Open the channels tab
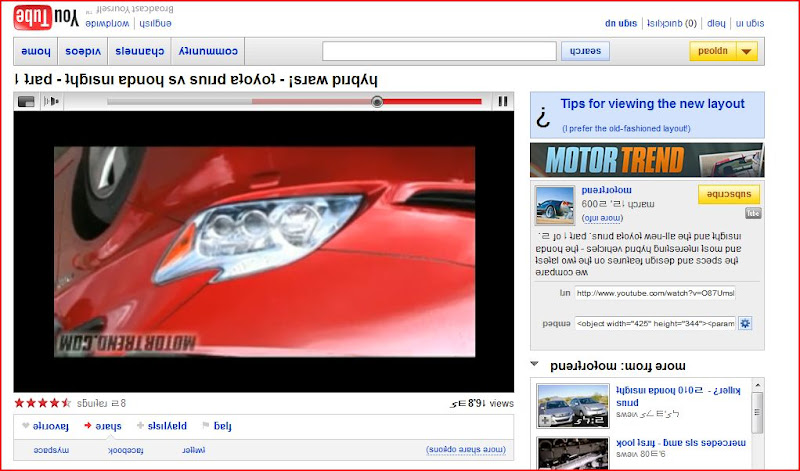The width and height of the screenshot is (800, 471). [x=139, y=51]
